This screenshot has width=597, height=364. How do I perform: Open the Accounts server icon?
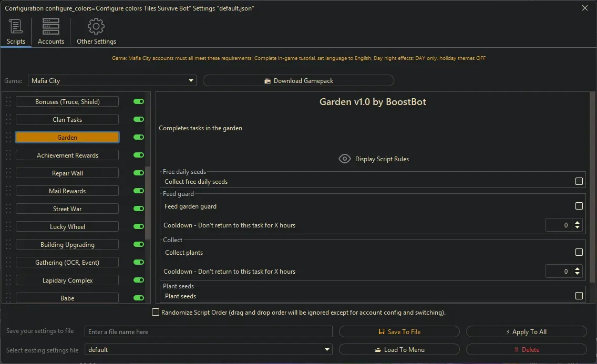coord(51,26)
